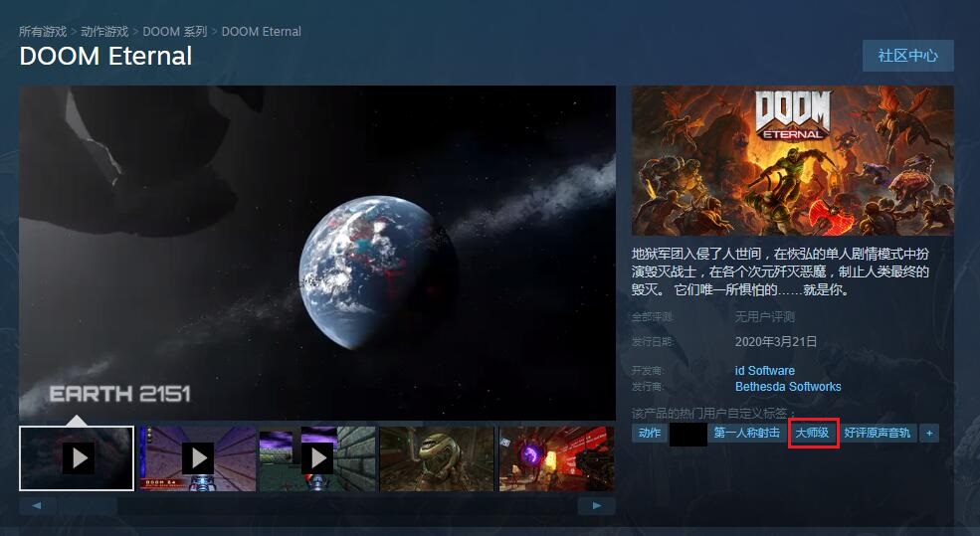Open 社区中心 community hub button
The width and height of the screenshot is (980, 536).
pos(907,56)
